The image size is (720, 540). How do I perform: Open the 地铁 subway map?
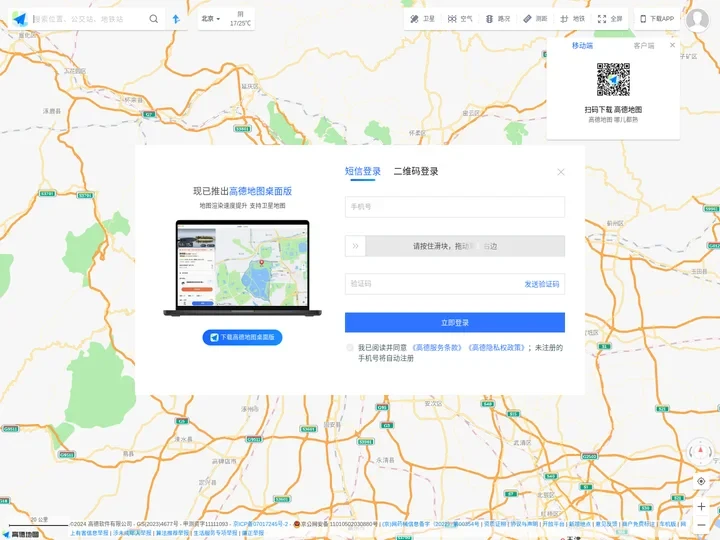(x=573, y=19)
